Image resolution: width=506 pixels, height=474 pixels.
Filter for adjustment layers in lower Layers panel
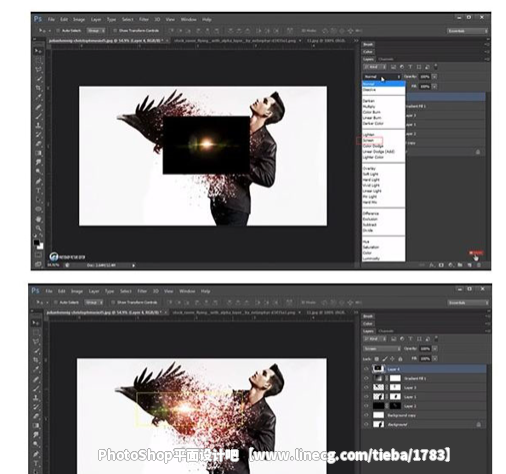click(402, 339)
